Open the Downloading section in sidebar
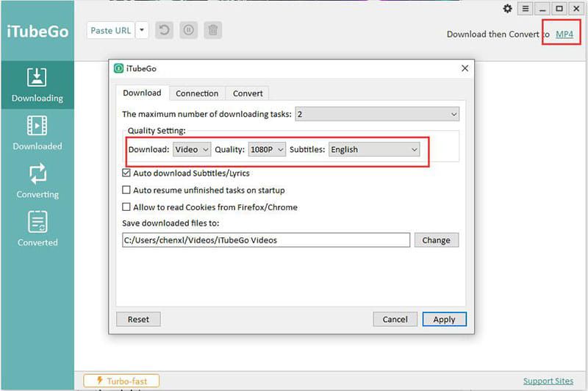 37,85
